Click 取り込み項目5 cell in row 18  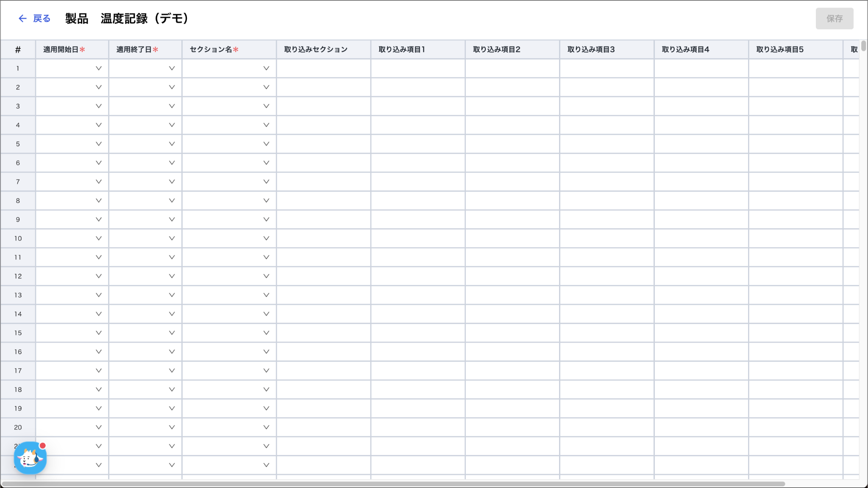click(x=796, y=390)
